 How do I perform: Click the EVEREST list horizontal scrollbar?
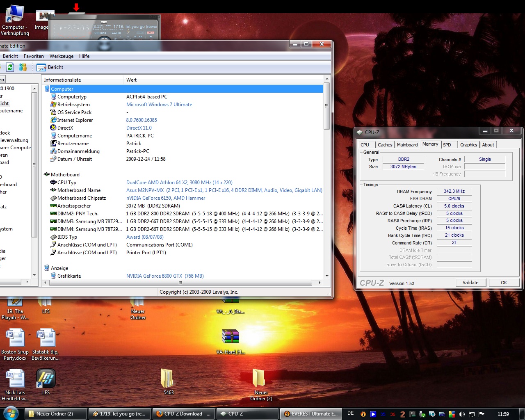pos(180,283)
